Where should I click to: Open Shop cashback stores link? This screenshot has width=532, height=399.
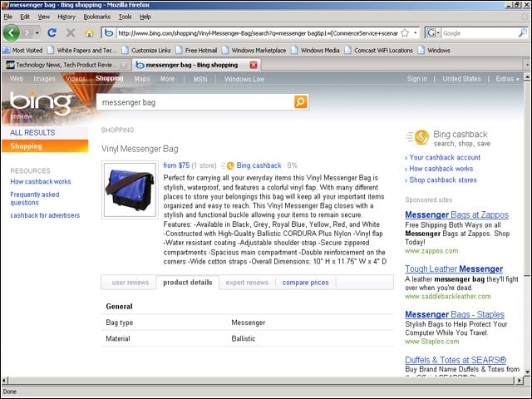point(443,180)
